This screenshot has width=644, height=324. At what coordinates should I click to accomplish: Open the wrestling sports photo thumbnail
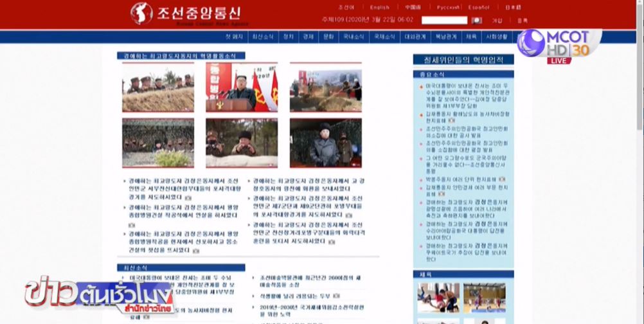pyautogui.click(x=438, y=298)
